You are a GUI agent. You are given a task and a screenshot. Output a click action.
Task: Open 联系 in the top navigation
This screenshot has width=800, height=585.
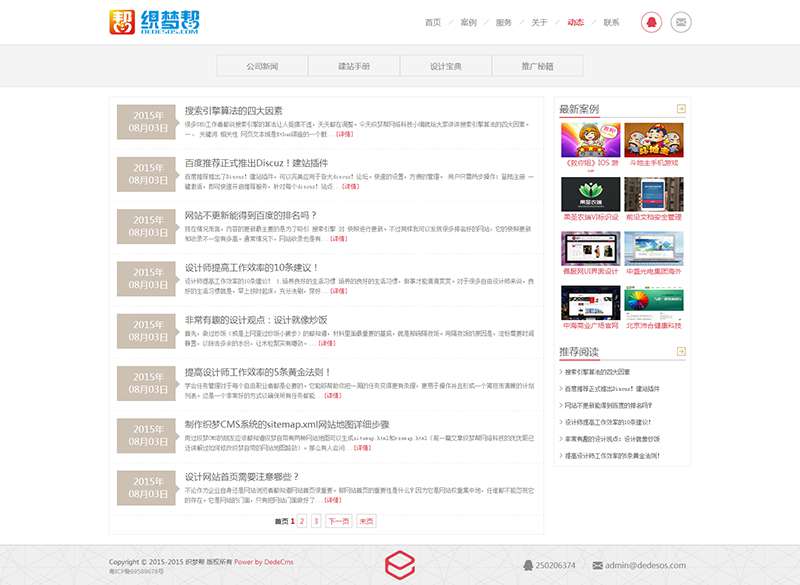point(611,22)
